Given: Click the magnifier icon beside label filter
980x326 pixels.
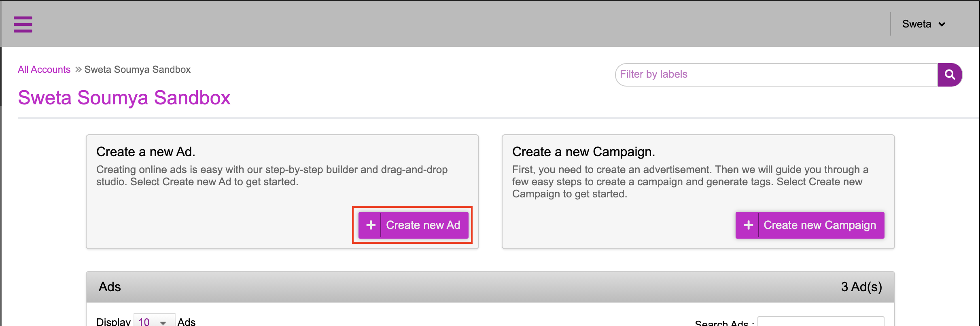Looking at the screenshot, I should [x=950, y=74].
